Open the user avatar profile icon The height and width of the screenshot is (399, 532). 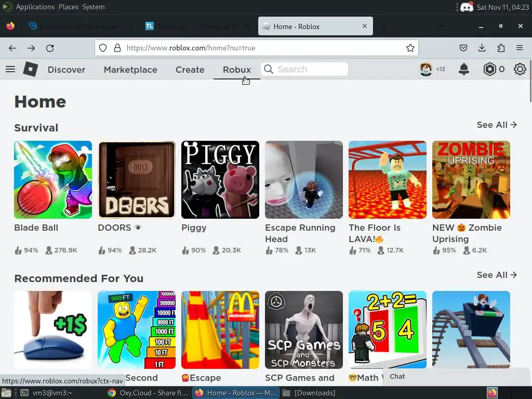[426, 69]
